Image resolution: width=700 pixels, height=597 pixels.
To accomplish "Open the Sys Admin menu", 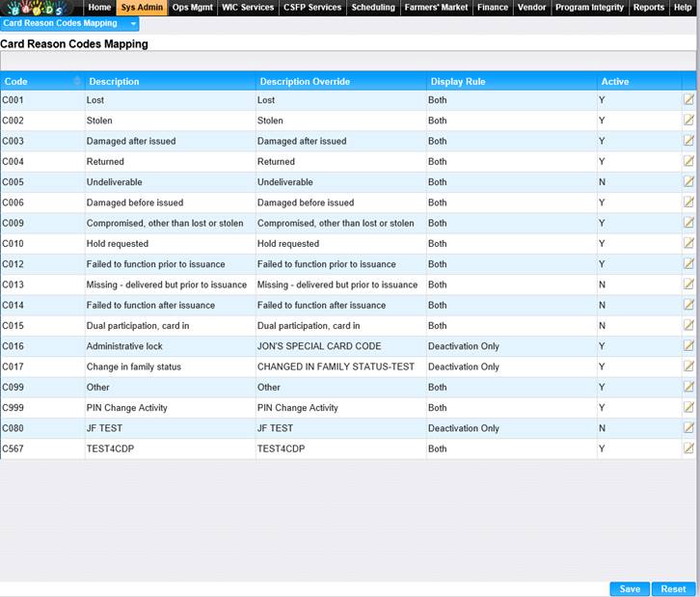I will click(142, 8).
